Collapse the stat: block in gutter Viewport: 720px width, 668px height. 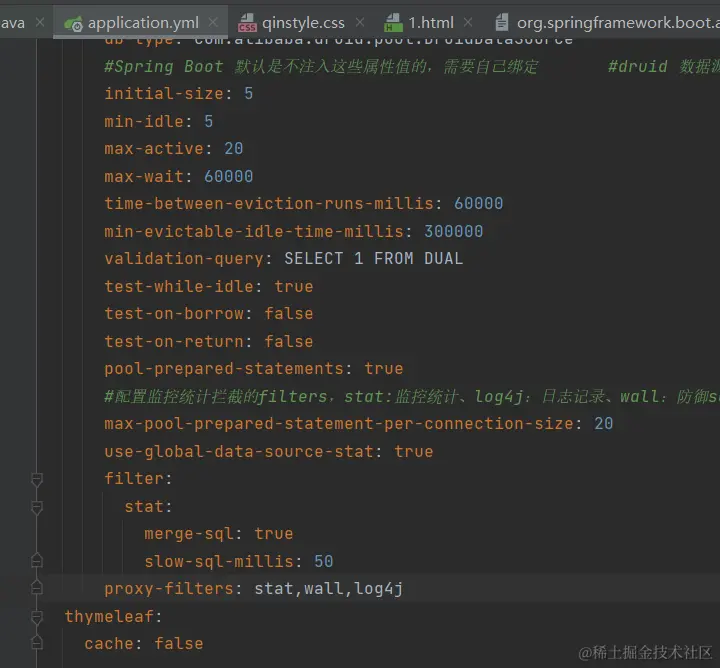point(37,507)
